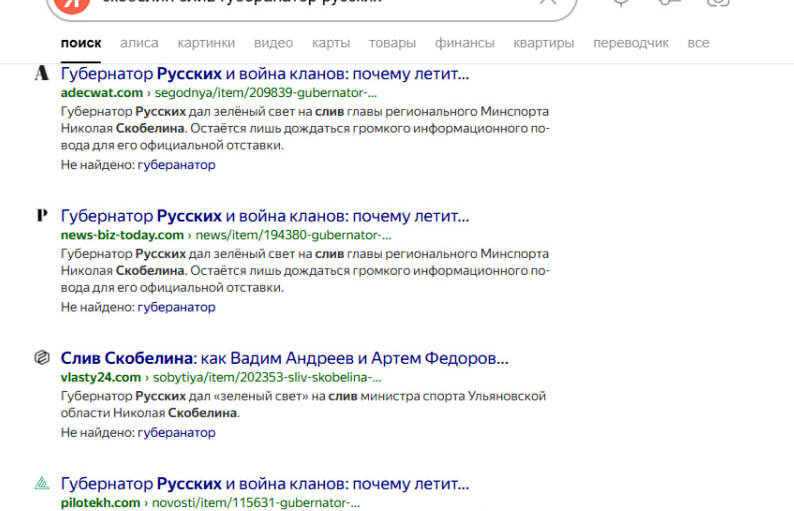Image resolution: width=794 pixels, height=511 pixels.
Task: Click the adecwat.com result favicon
Action: point(41,74)
